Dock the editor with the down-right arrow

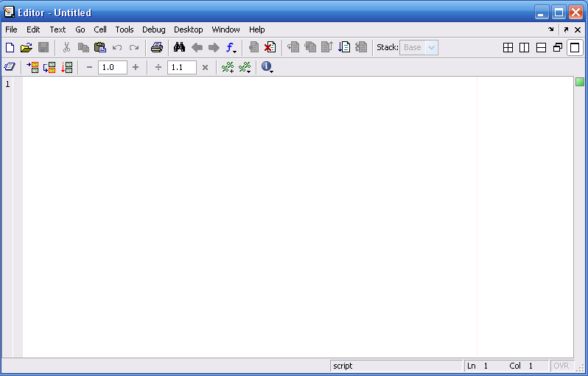pyautogui.click(x=550, y=29)
